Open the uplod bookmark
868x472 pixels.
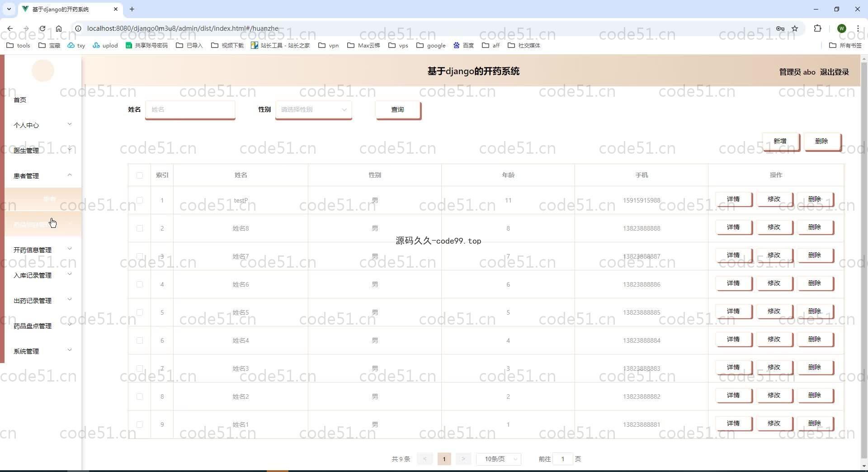point(105,45)
